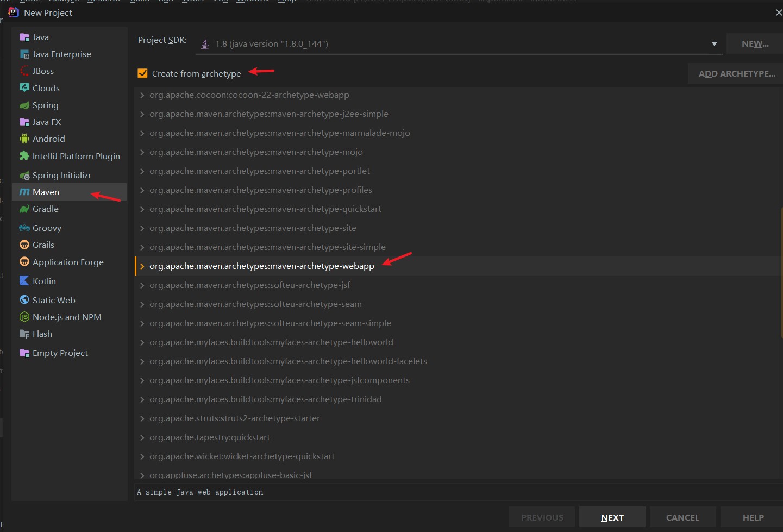
Task: Click the Spring leaf icon
Action: 24,105
